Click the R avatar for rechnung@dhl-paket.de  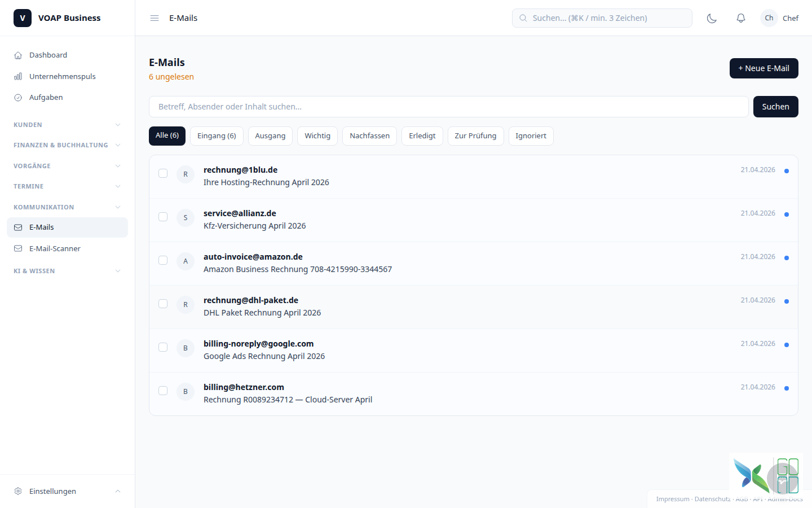pos(186,305)
